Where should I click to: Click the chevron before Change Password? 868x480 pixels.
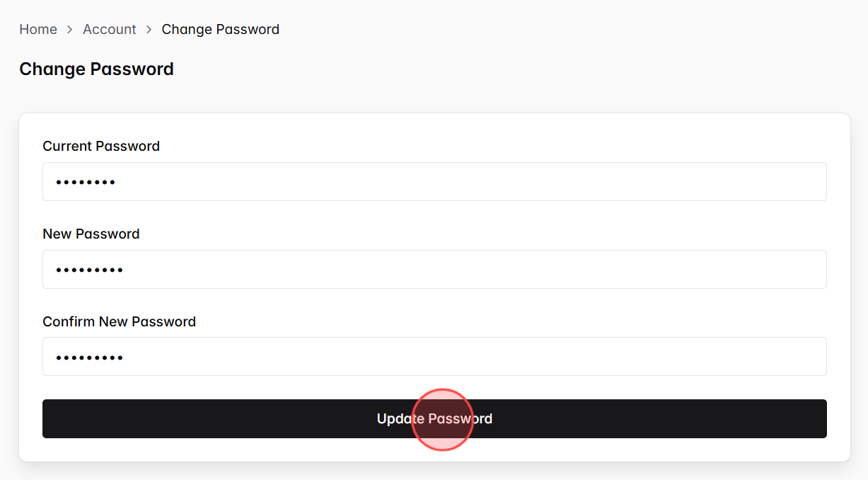click(149, 29)
